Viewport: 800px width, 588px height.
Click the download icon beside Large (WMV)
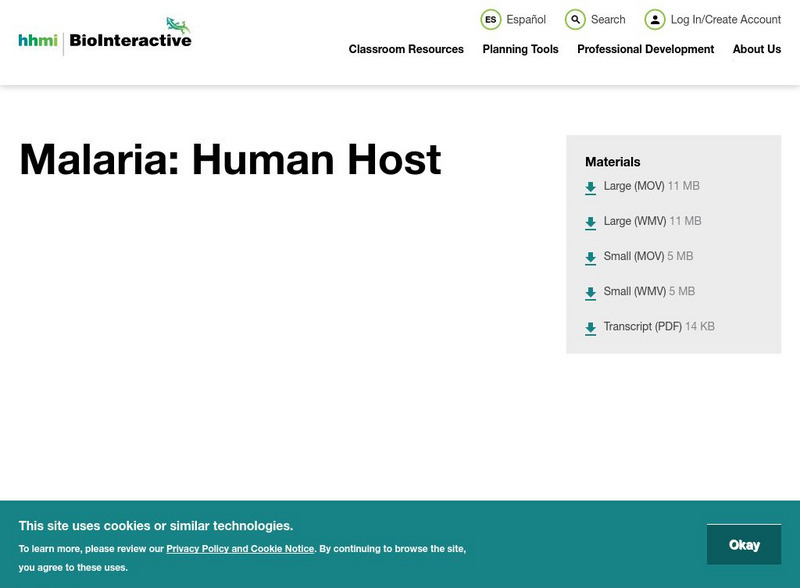pos(589,221)
